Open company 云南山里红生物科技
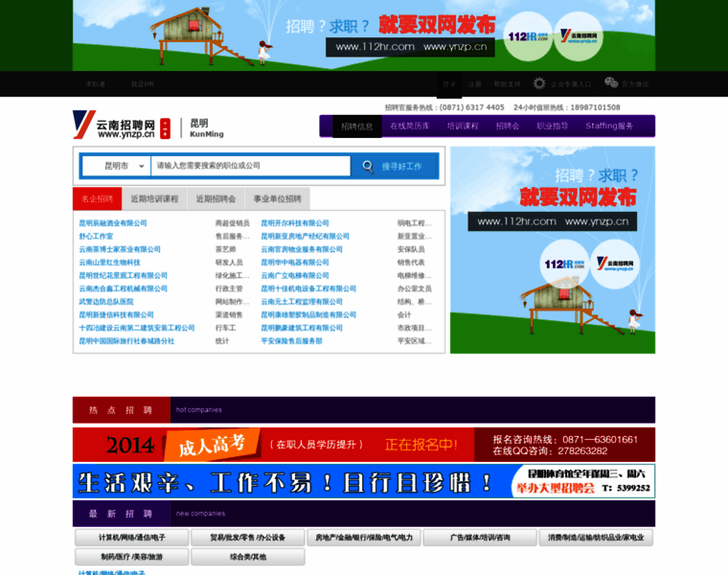This screenshot has height=575, width=728. tap(109, 263)
